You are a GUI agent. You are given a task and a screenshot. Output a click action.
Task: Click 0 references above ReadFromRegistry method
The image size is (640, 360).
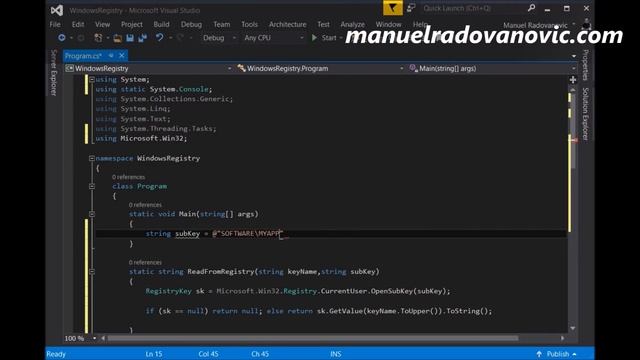(x=145, y=262)
